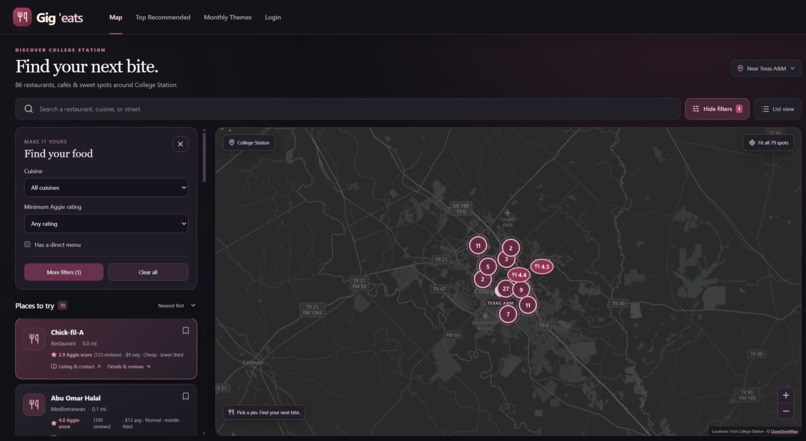Open the All cuisines dropdown
The image size is (806, 441).
(x=106, y=188)
